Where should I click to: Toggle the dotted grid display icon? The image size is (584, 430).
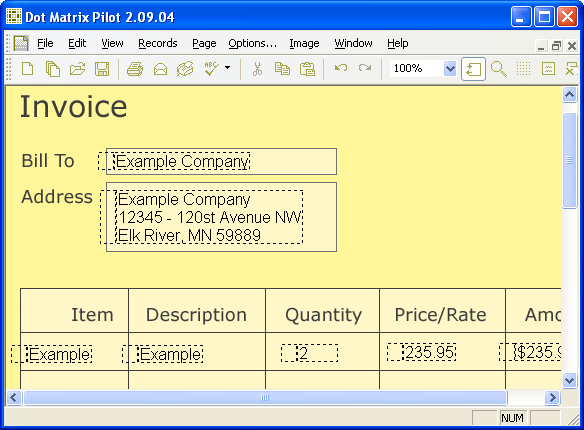click(x=523, y=69)
